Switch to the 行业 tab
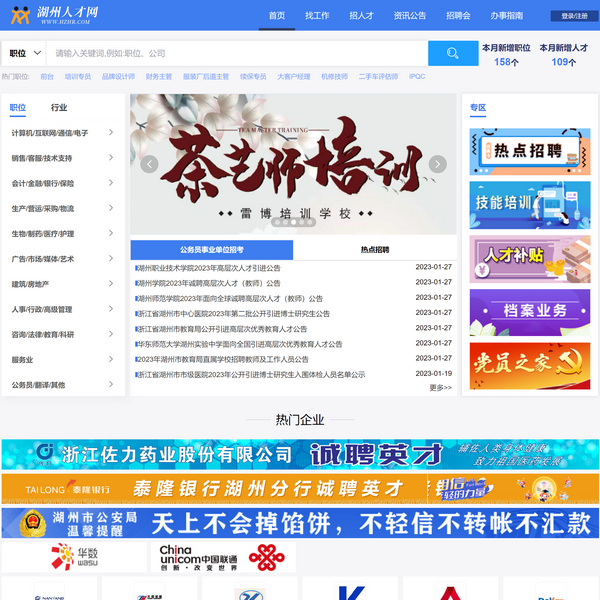 [x=59, y=107]
